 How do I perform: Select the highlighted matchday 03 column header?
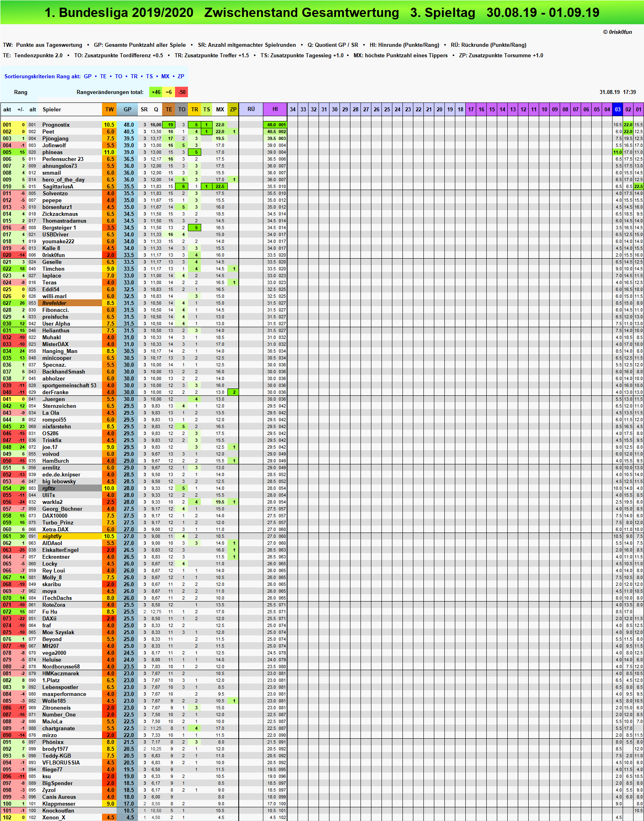pos(618,109)
